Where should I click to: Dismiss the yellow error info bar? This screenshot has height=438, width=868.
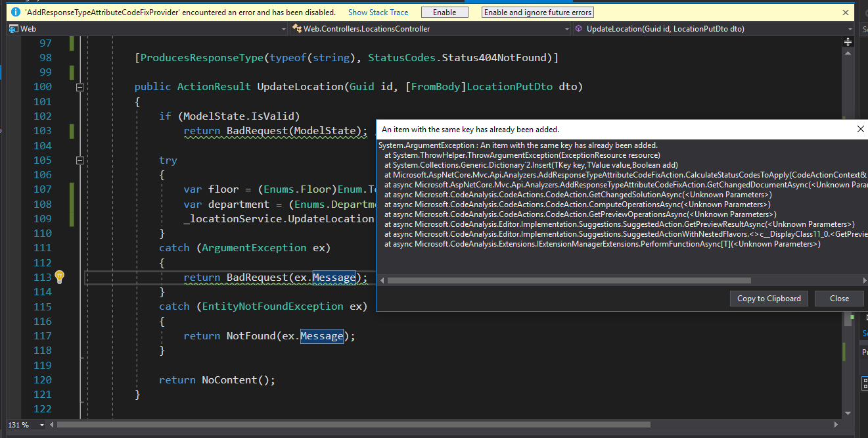click(x=846, y=12)
